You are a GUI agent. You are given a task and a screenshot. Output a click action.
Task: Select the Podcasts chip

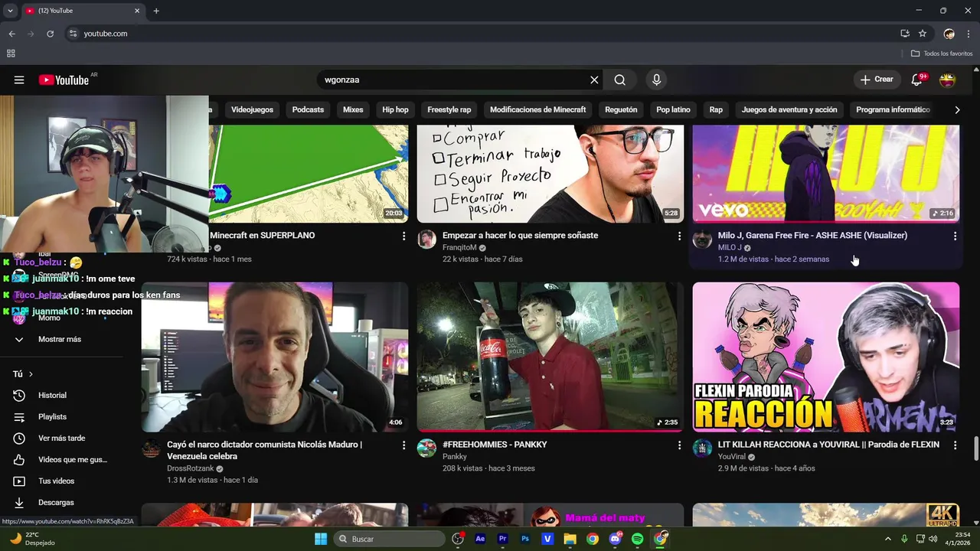pos(308,109)
